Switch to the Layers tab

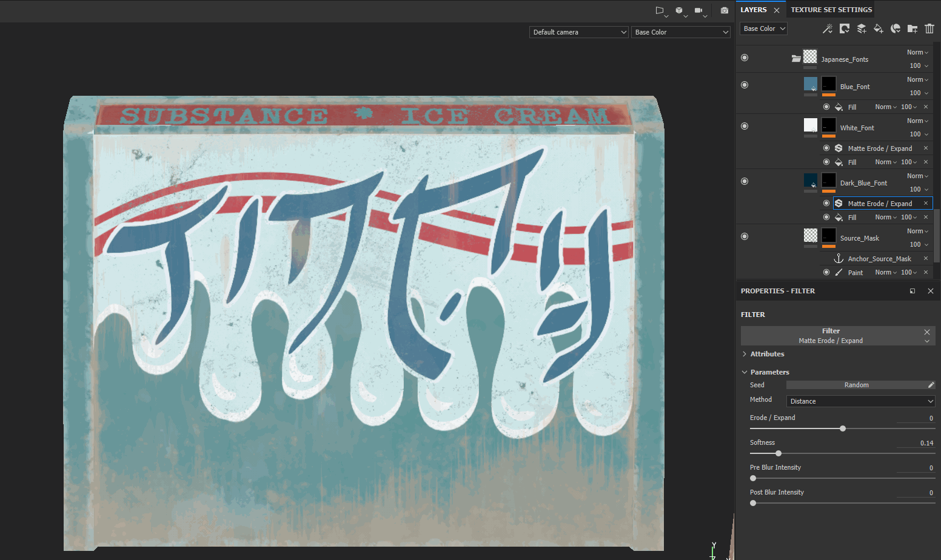[754, 10]
